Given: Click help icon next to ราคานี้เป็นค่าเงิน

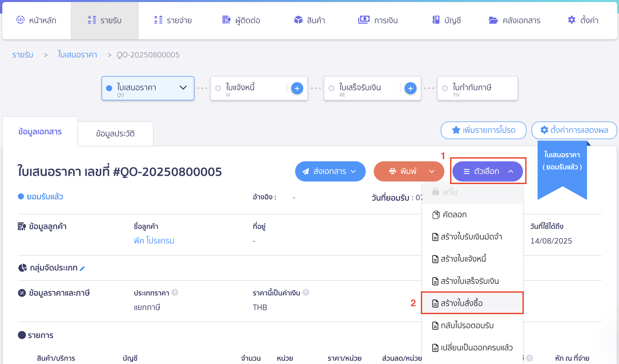Looking at the screenshot, I should point(306,292).
